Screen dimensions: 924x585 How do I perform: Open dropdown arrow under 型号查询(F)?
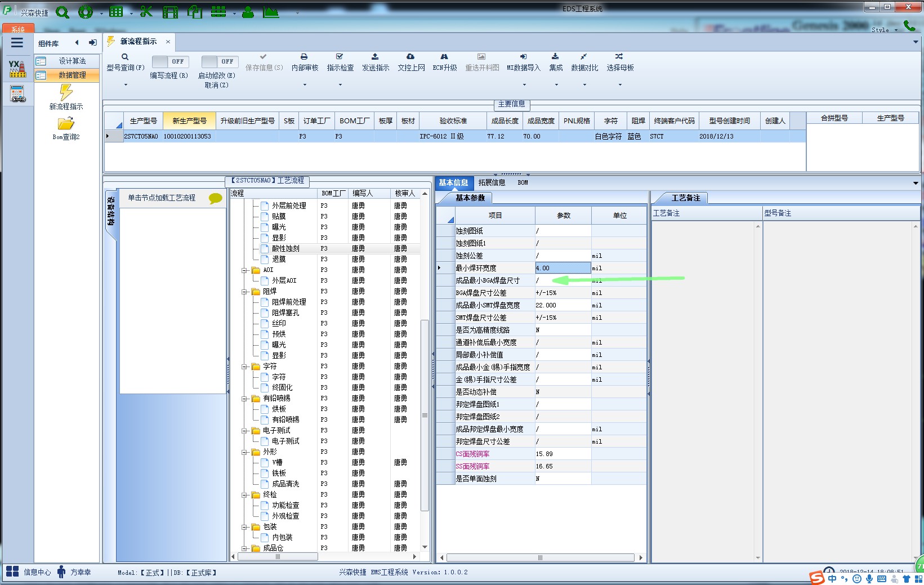126,85
